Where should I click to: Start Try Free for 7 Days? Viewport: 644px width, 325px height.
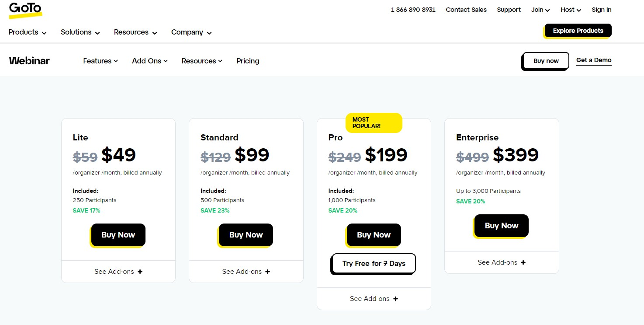click(374, 264)
